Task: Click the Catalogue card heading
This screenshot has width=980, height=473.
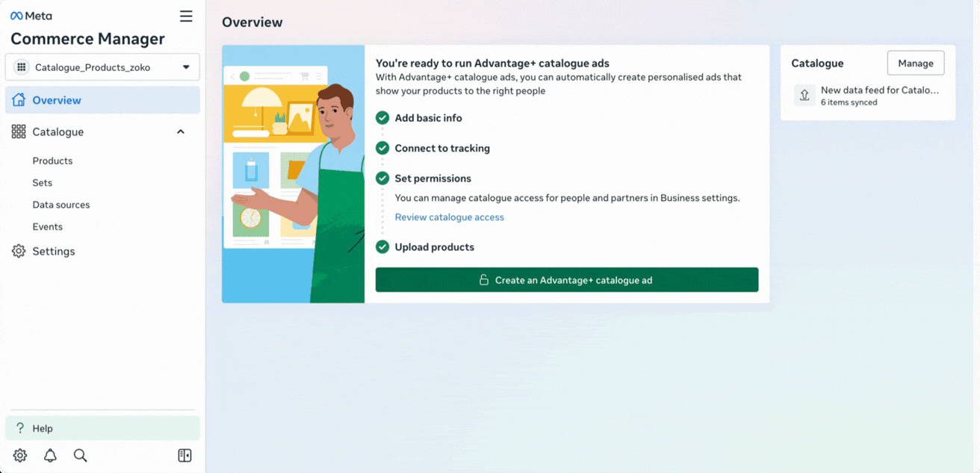Action: click(x=817, y=64)
